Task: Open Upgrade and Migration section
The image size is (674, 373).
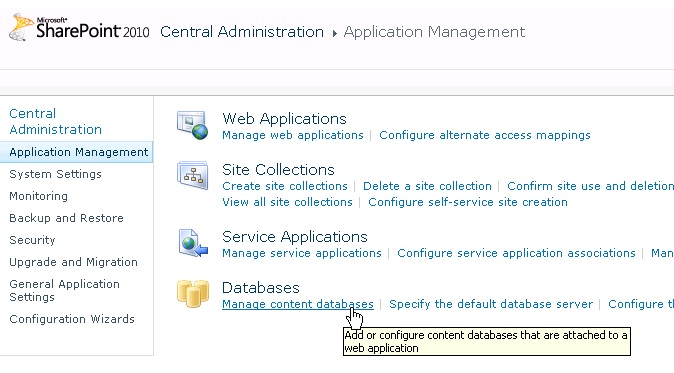Action: point(74,262)
